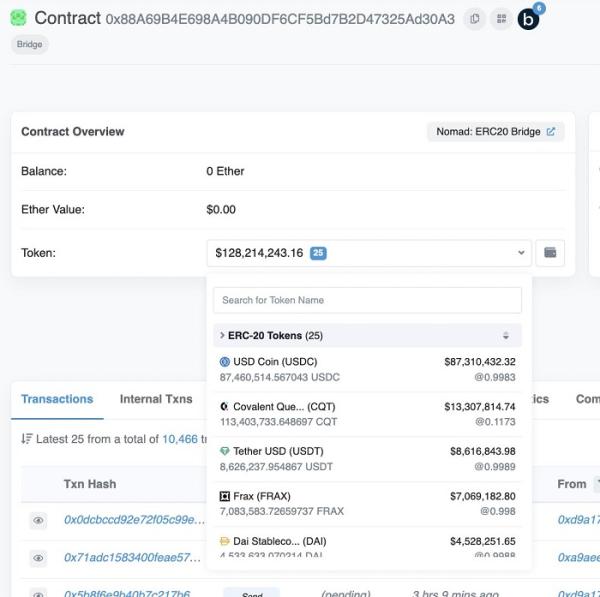
Task: Click the sort icon beside Latest 25
Action: coord(26,439)
